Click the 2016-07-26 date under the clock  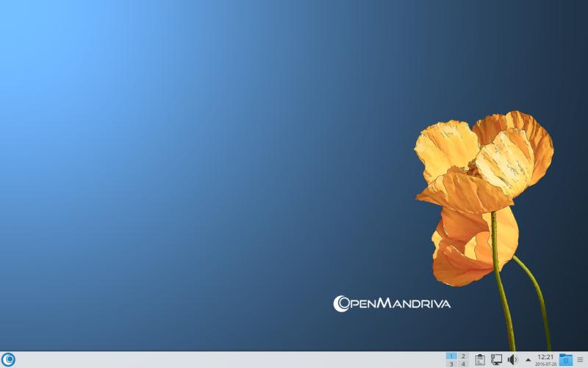pyautogui.click(x=545, y=364)
